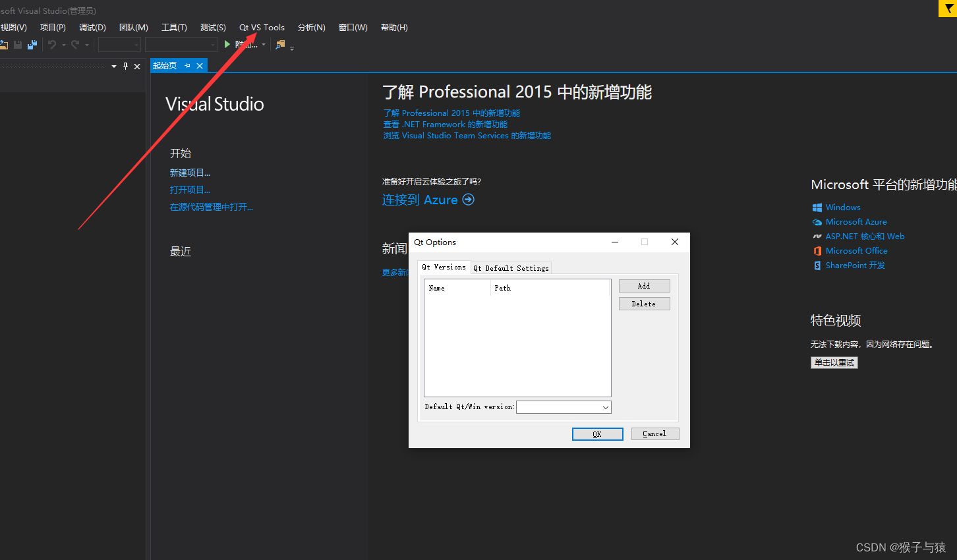Click the OK button in Qt Options
Screen dimensions: 957x560
pyautogui.click(x=596, y=434)
